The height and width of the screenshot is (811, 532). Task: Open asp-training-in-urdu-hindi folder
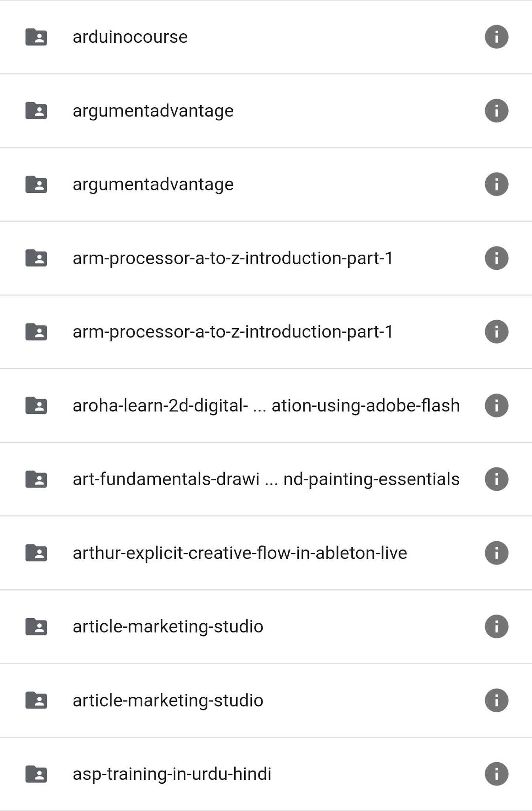click(x=172, y=775)
